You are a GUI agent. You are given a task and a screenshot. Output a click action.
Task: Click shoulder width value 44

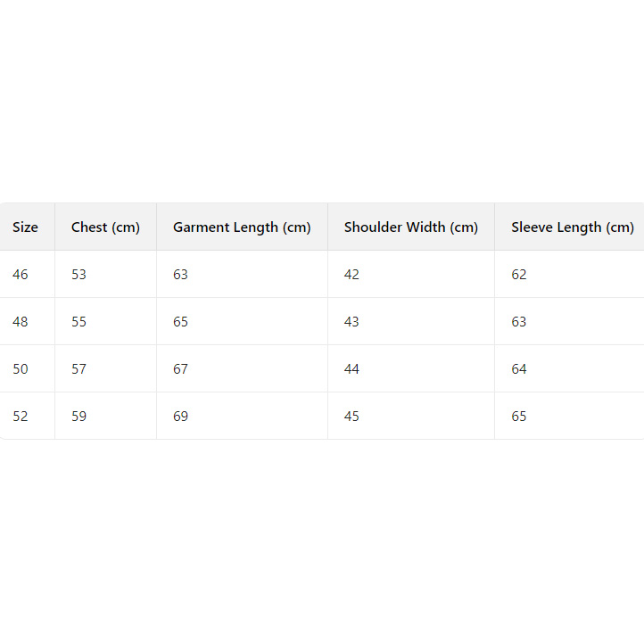tap(351, 369)
